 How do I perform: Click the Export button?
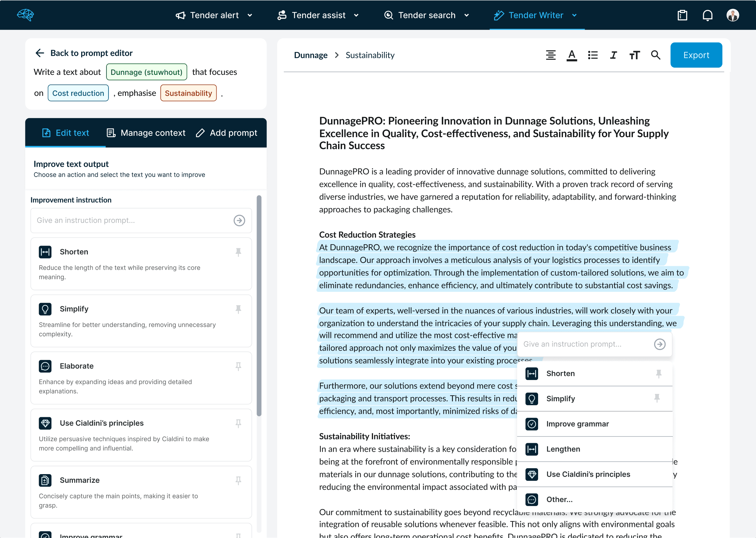pyautogui.click(x=696, y=55)
